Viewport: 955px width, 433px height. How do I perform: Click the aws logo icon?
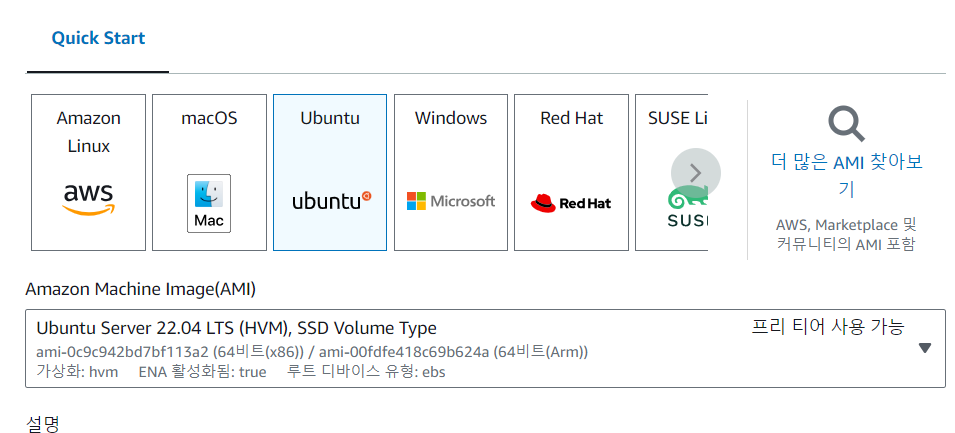pyautogui.click(x=88, y=200)
